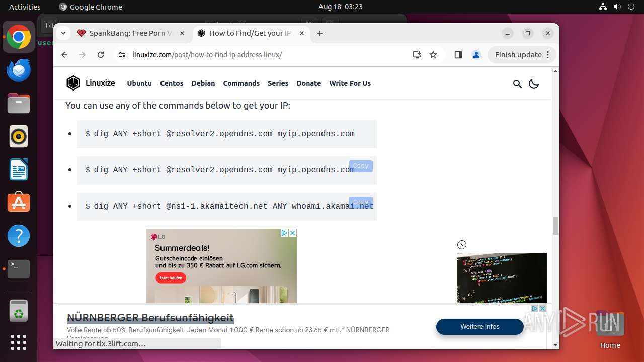
Task: Open Home folder desktop icon
Action: point(610,329)
